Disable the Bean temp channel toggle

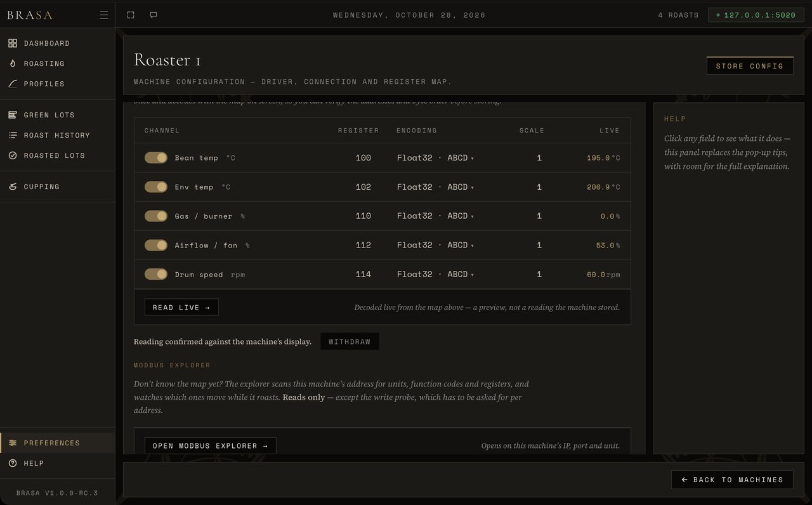tap(156, 158)
